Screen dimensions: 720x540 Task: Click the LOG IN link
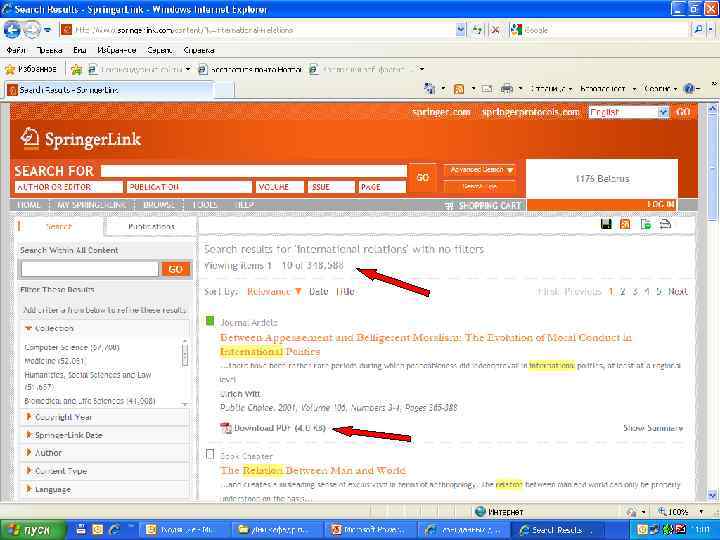click(661, 204)
